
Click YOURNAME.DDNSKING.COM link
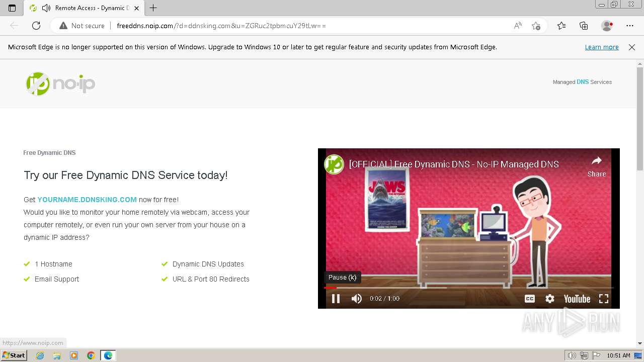tap(87, 200)
